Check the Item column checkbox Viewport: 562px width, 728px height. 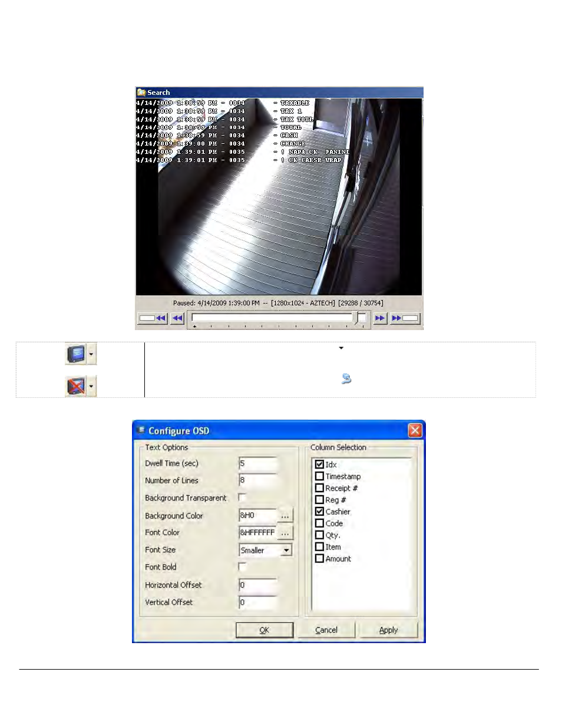pos(319,547)
